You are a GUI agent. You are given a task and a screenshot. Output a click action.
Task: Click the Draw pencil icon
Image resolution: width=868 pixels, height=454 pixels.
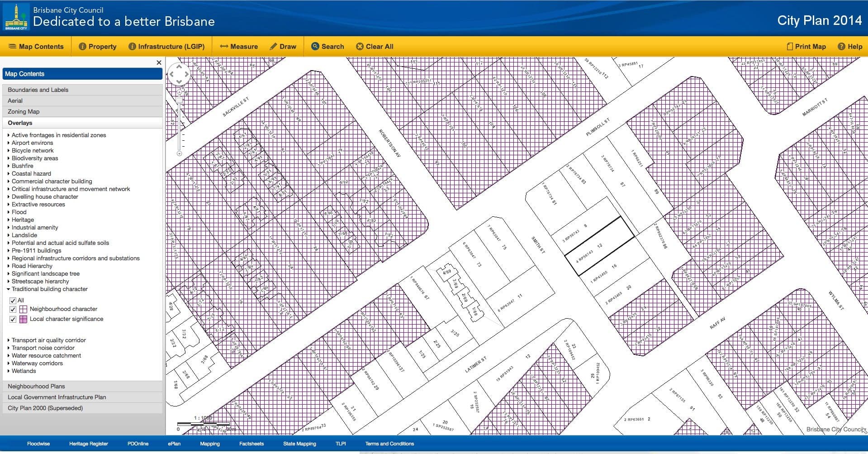273,47
